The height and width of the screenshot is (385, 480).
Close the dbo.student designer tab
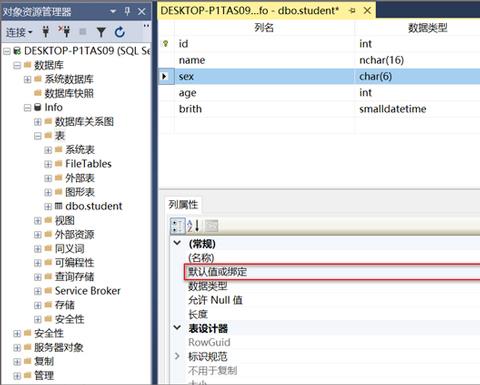(x=367, y=11)
